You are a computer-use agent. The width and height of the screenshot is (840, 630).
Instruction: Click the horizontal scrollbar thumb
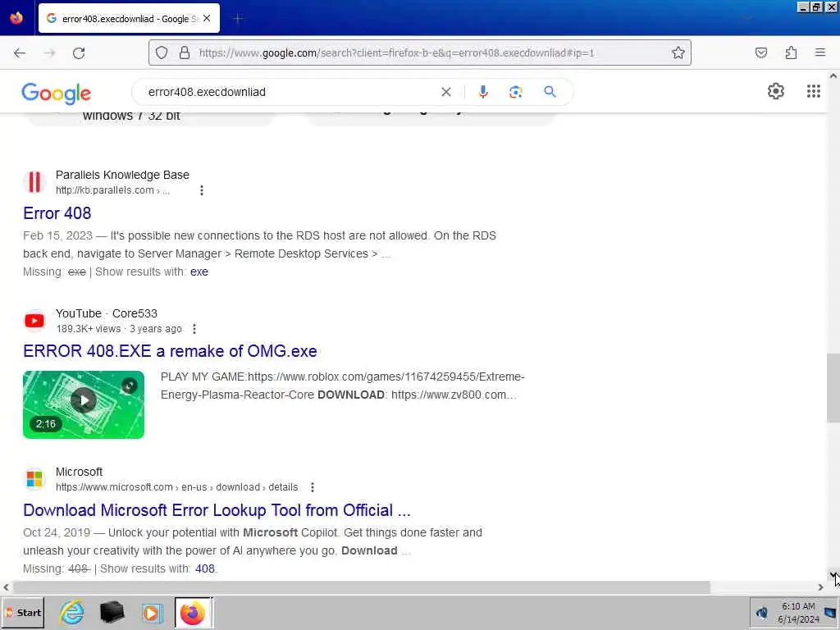coord(362,587)
